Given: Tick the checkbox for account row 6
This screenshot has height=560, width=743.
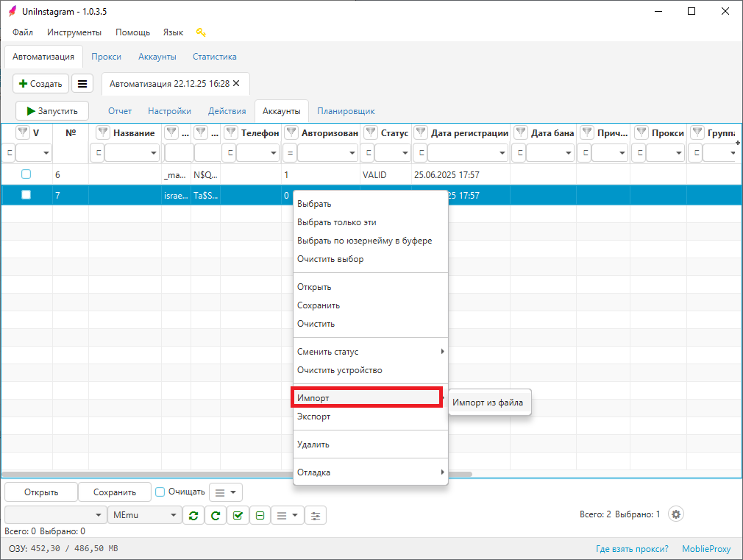Looking at the screenshot, I should [26, 174].
